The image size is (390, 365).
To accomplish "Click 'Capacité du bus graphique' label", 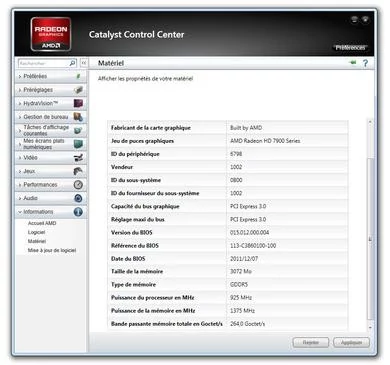I will pyautogui.click(x=145, y=206).
